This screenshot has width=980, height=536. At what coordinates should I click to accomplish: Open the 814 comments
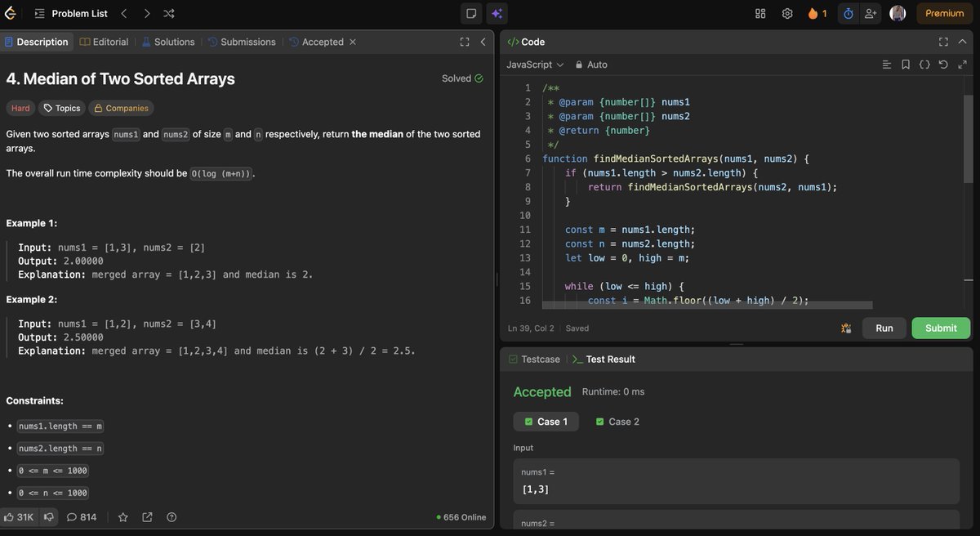pyautogui.click(x=82, y=516)
